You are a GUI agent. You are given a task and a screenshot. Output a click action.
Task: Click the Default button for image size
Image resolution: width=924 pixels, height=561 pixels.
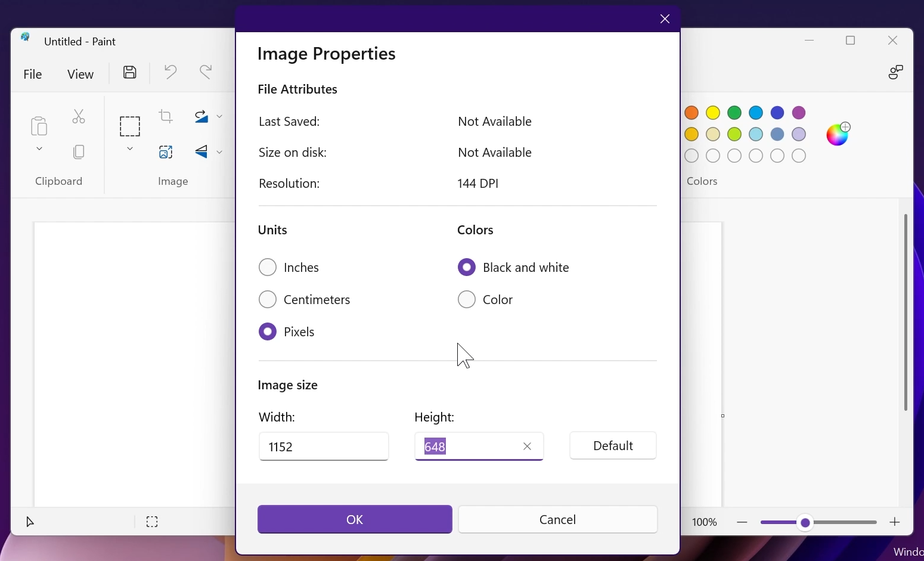tap(612, 446)
